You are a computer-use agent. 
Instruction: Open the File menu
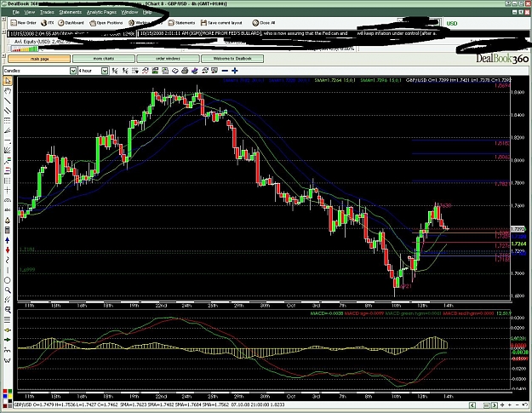[x=16, y=12]
